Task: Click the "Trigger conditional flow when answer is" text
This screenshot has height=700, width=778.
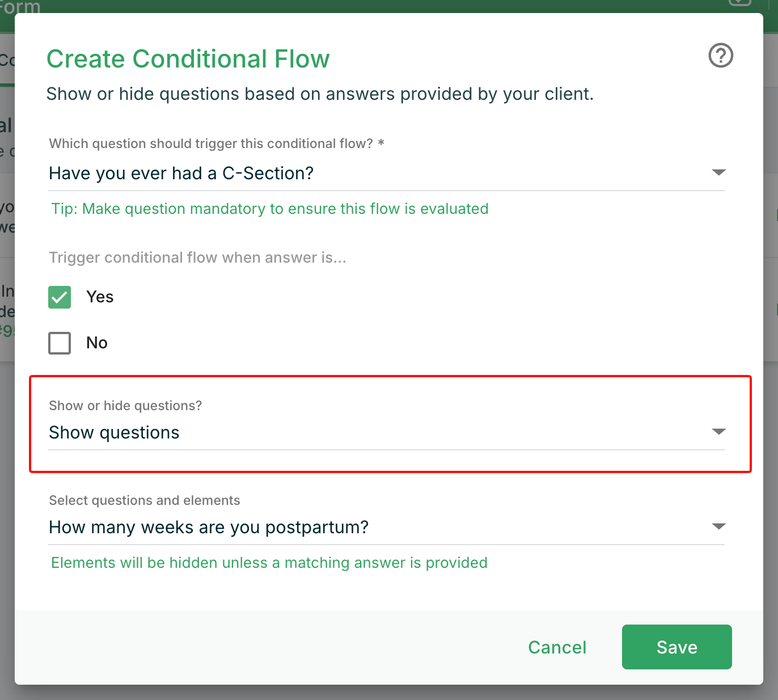Action: [x=197, y=258]
